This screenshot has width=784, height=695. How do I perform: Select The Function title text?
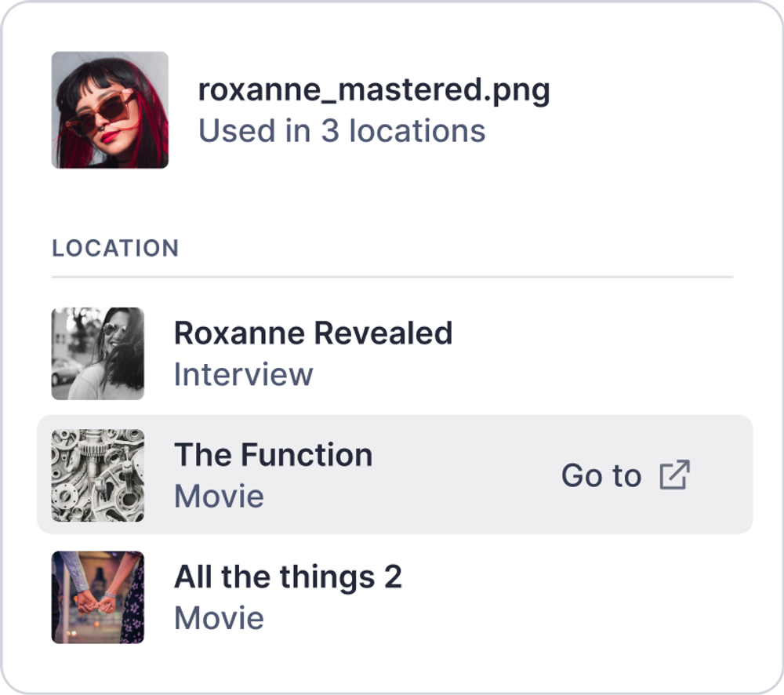[x=274, y=455]
